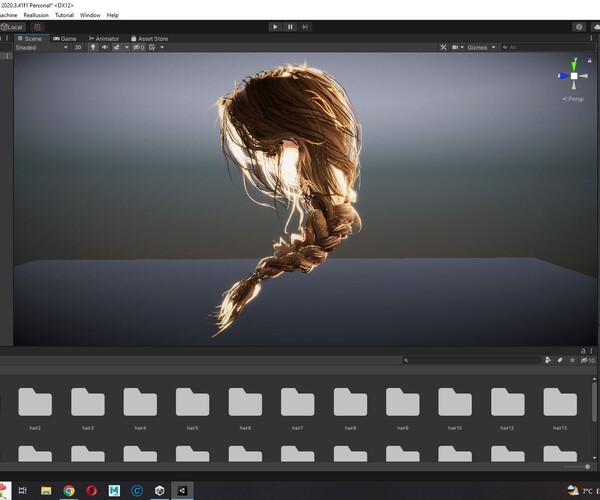Click the Project panel icon size slider
600x500 pixels.
coord(577,467)
